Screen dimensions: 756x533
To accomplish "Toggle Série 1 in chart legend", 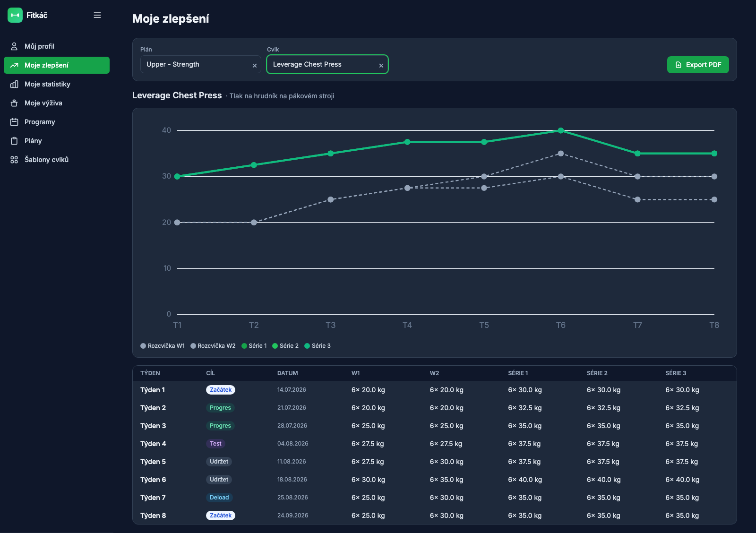I will click(254, 346).
